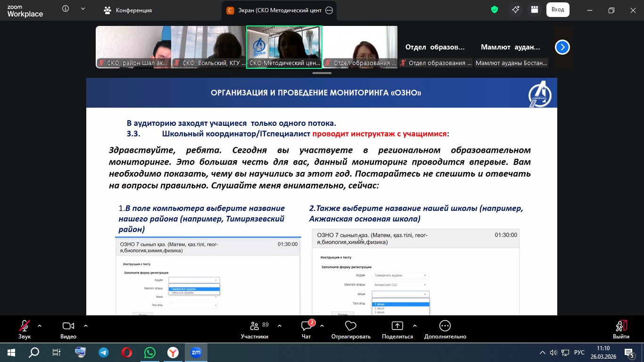Open the Zoom AI Companion sparkle icon
Viewport: 644px width, 362px height.
pos(516,9)
